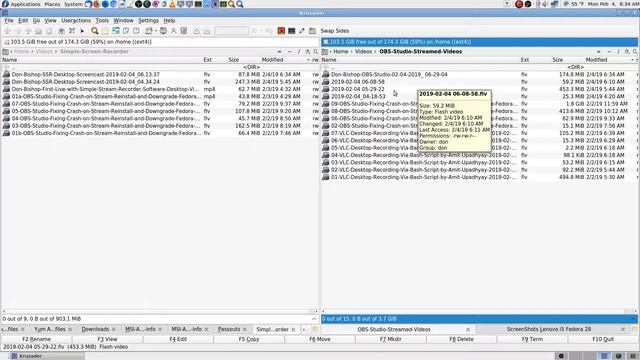Close the OBS-Studio-Streamed-Videos tab
Viewport: 640px width, 360px height.
(x=468, y=330)
